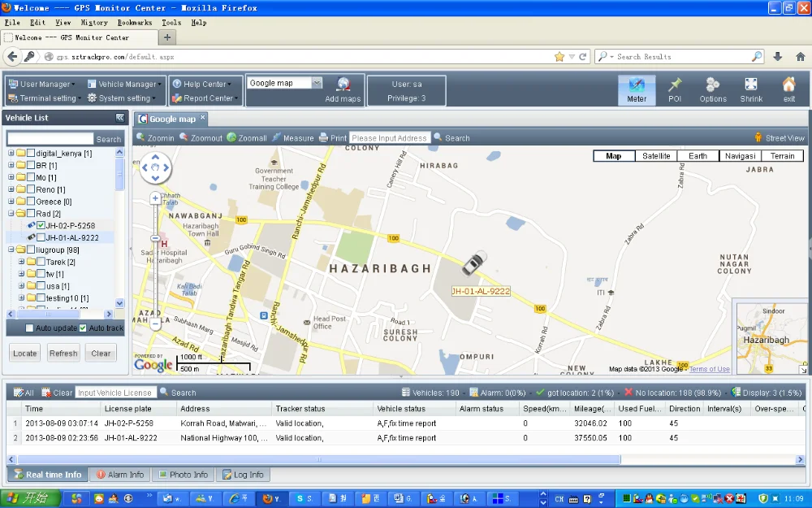Switch to the Alarm Info tab
812x508 pixels.
(120, 475)
